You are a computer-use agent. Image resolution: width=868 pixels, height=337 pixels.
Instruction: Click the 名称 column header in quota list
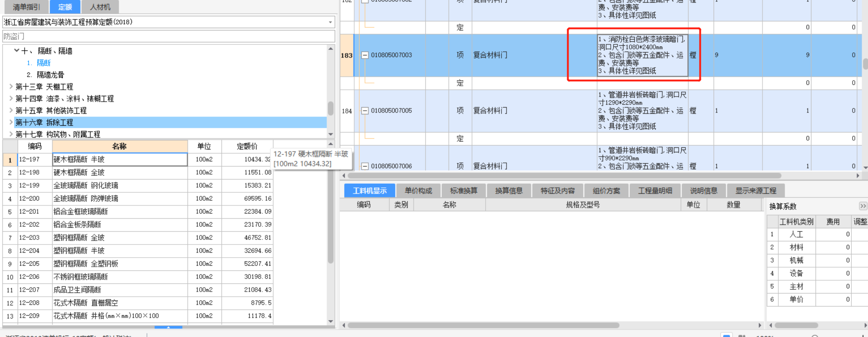[120, 146]
